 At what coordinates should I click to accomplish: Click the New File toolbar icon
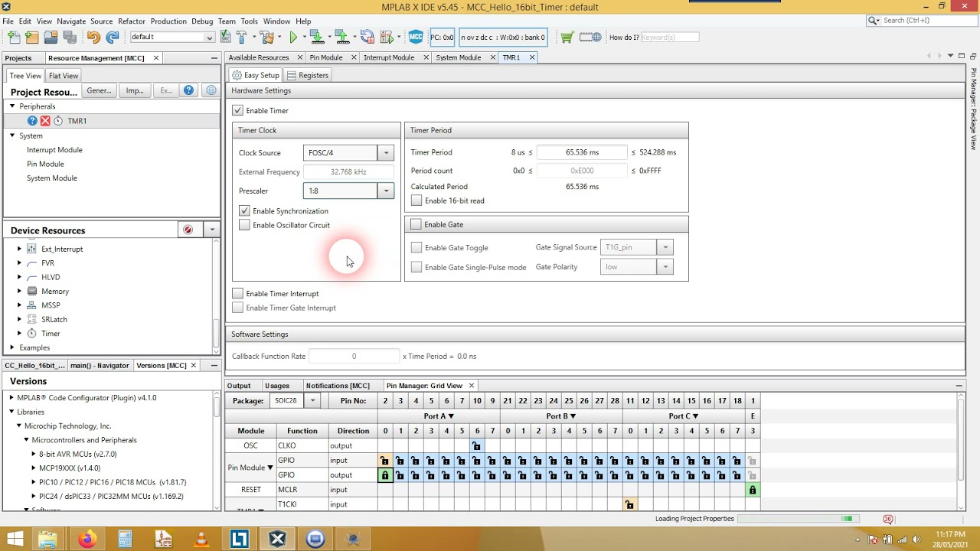[x=14, y=37]
